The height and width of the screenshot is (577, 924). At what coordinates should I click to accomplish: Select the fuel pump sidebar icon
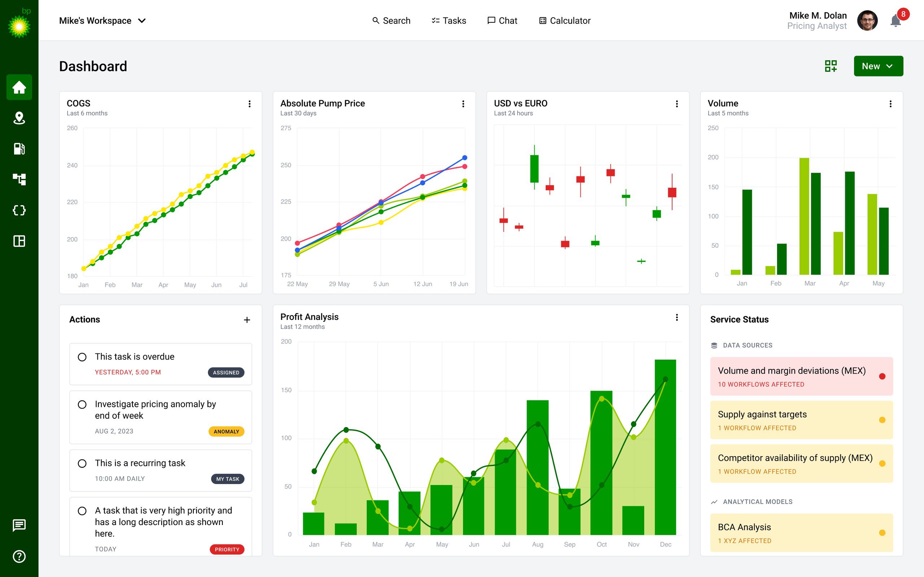(19, 149)
